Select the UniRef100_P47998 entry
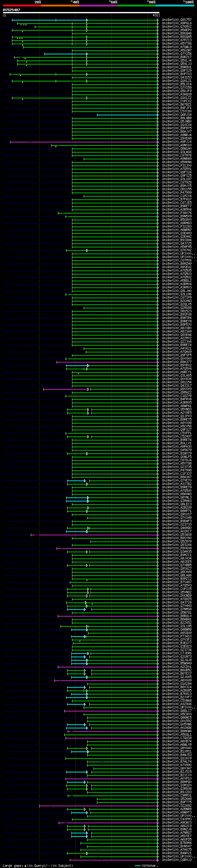197x868 pixels. 176,471
